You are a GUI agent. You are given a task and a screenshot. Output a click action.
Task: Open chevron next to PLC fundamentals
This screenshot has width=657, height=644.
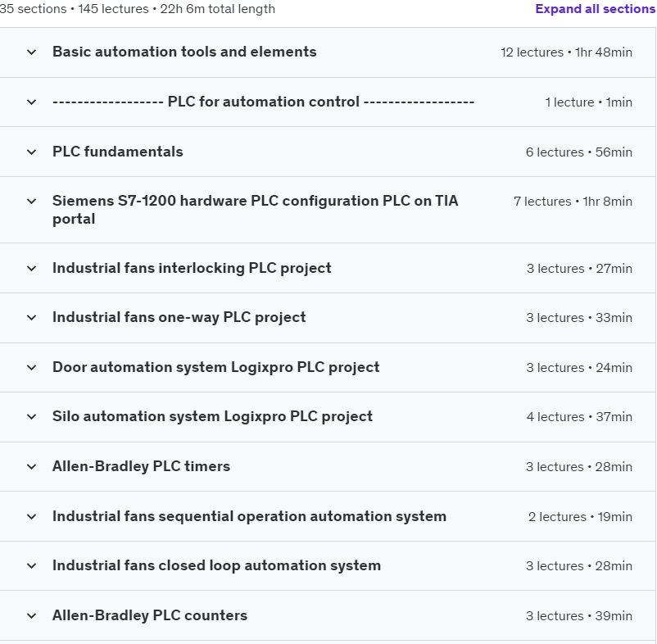[x=32, y=152]
